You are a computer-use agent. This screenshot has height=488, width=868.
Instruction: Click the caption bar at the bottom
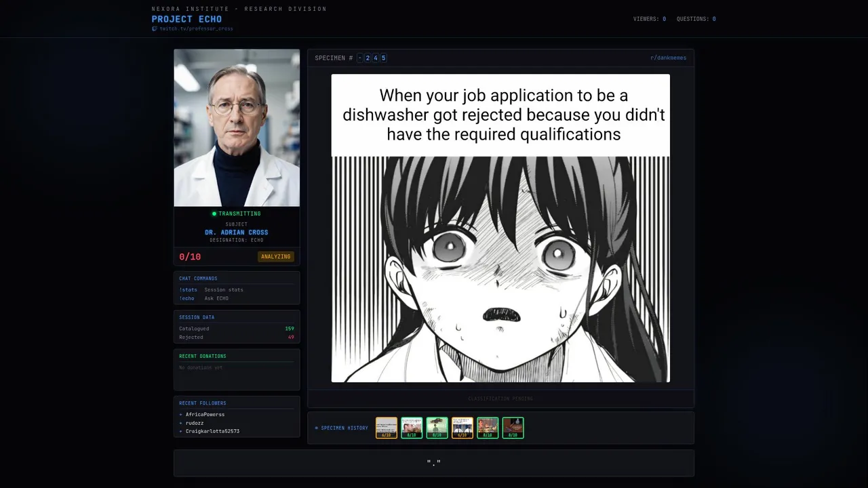point(434,463)
